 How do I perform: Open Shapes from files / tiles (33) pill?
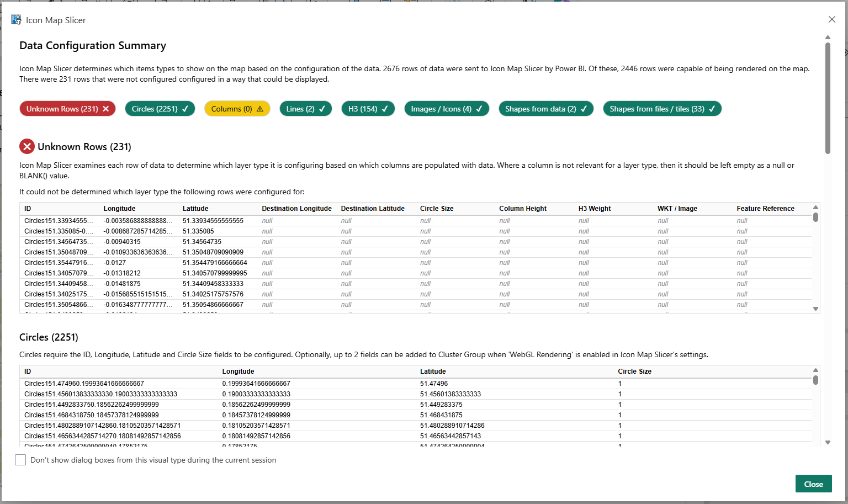pyautogui.click(x=661, y=109)
